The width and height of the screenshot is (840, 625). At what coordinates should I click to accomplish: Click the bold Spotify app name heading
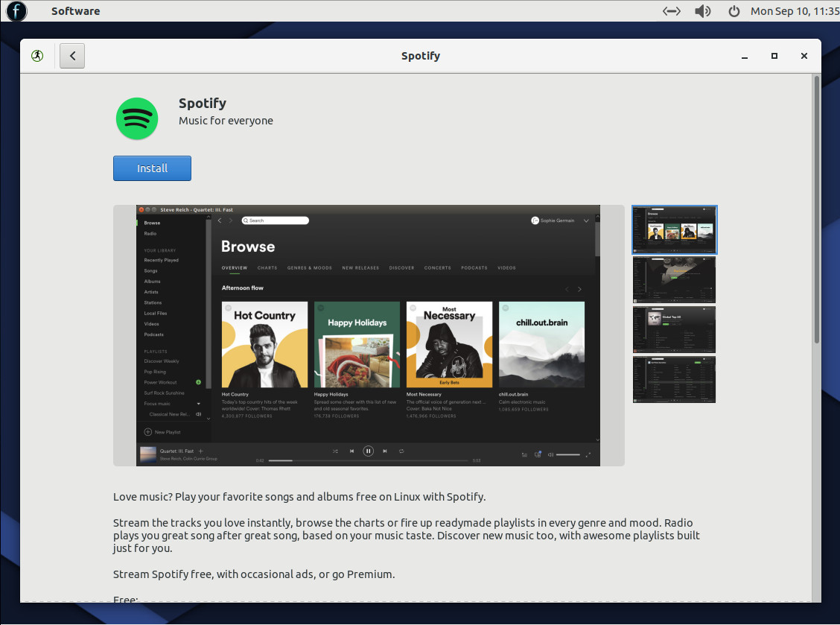pyautogui.click(x=203, y=104)
